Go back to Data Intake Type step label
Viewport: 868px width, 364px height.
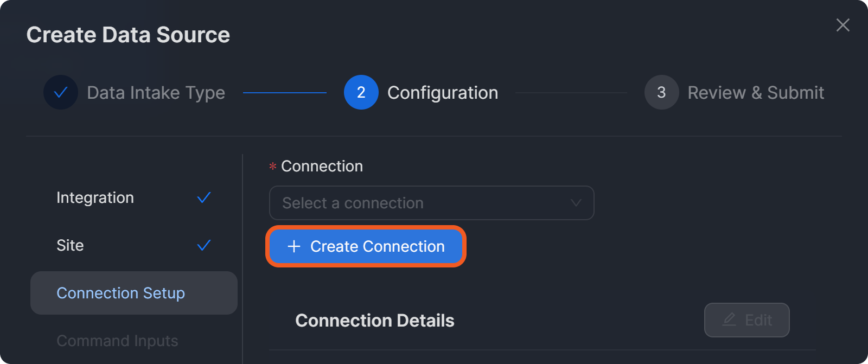tap(156, 93)
